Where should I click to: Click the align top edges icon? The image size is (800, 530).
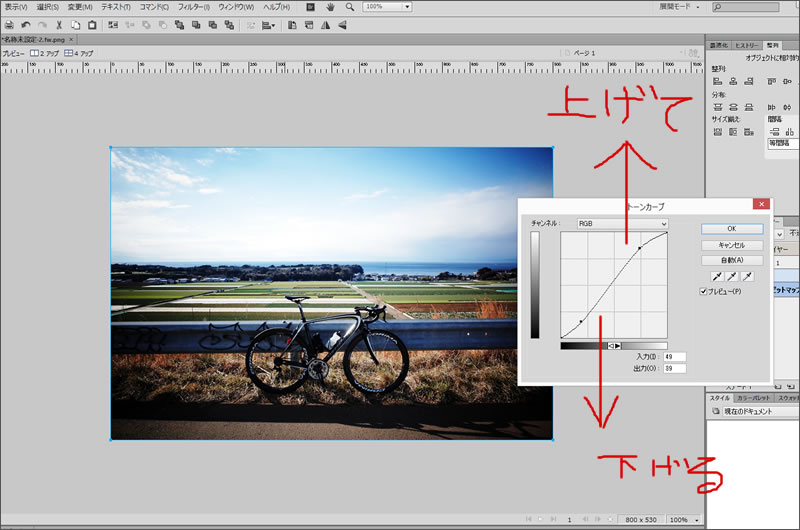pos(771,81)
